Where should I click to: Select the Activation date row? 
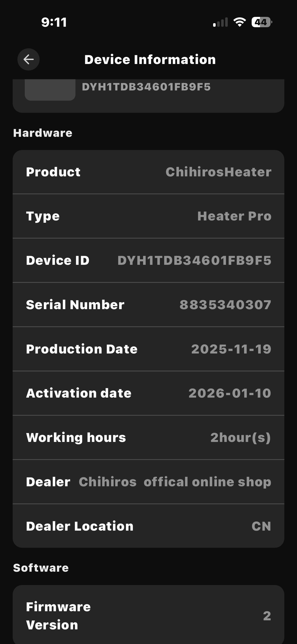tap(148, 393)
